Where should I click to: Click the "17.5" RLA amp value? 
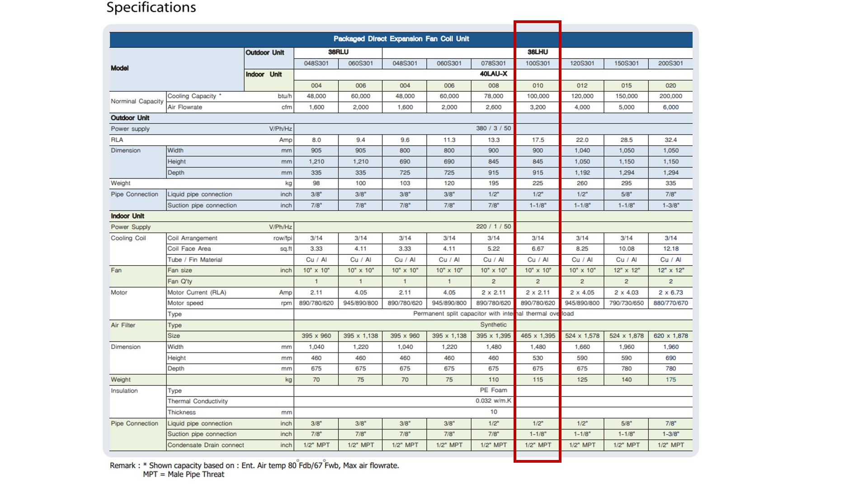(538, 140)
